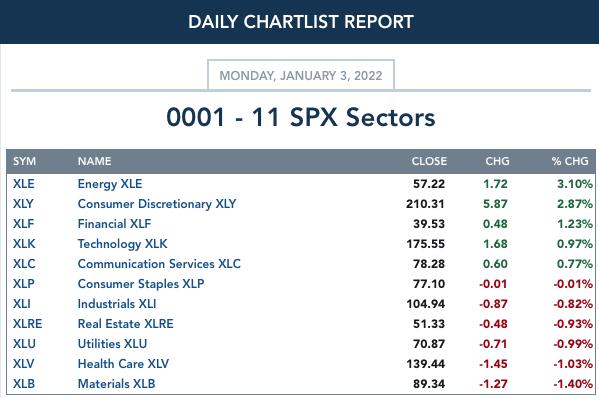Viewport: 599px width, 398px height.
Task: Open the Industrials XLI chart
Action: [117, 304]
